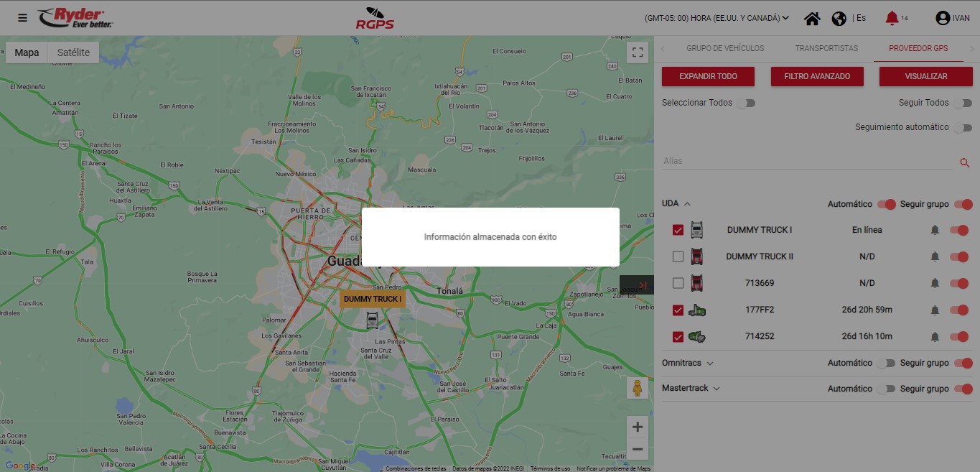
Task: Switch to the TRANSPORTISTAS tab
Action: [x=826, y=49]
